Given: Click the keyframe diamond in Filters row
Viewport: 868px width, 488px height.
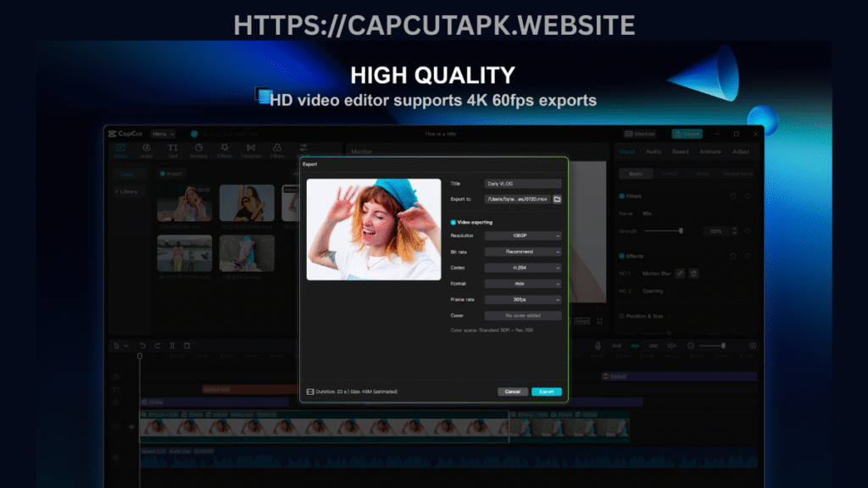Looking at the screenshot, I should (748, 196).
